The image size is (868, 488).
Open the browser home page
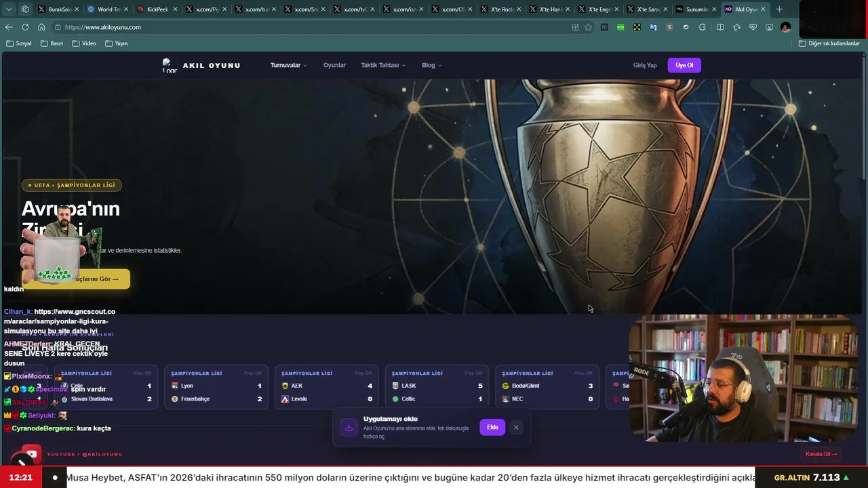41,27
